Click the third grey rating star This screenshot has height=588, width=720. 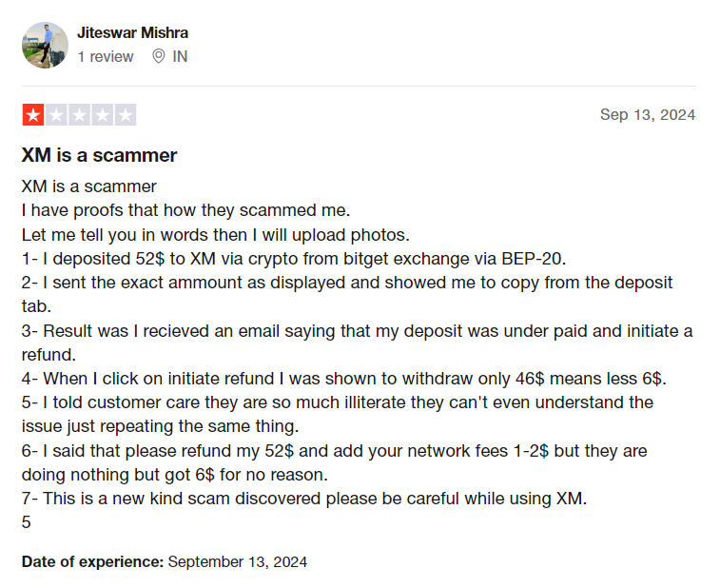[x=80, y=115]
